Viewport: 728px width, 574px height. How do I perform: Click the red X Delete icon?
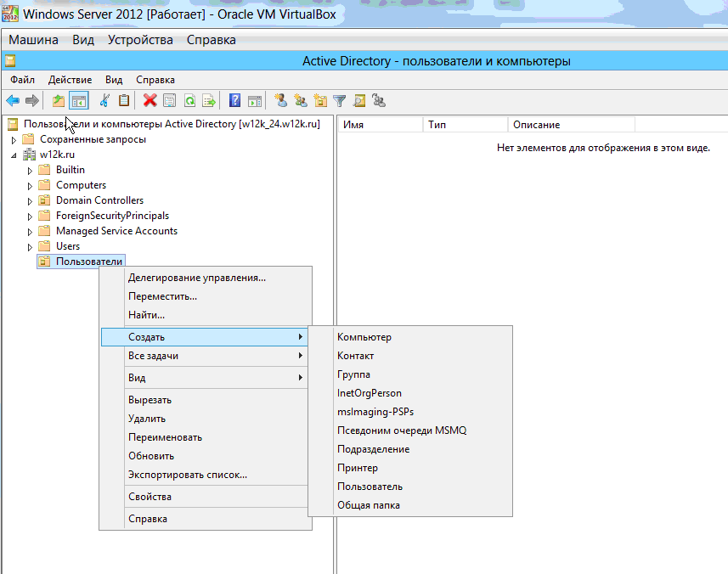pos(150,100)
